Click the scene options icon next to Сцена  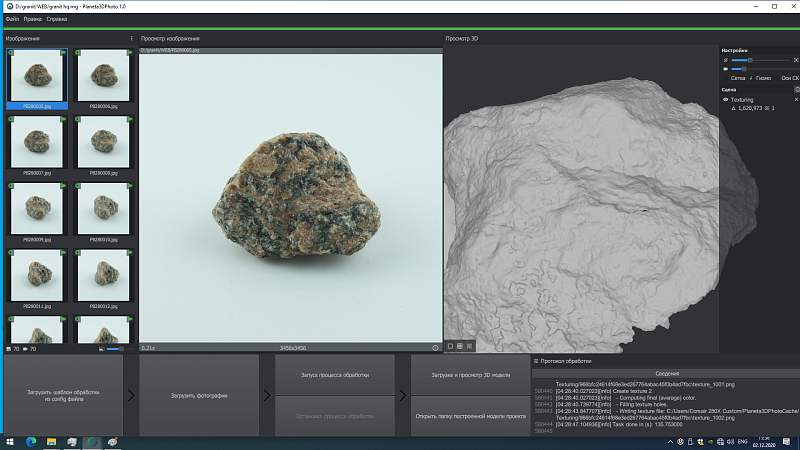click(797, 89)
